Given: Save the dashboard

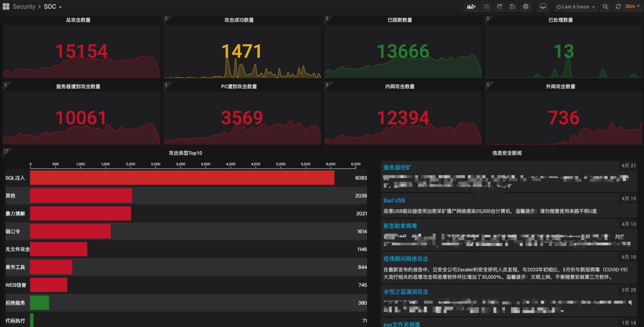Looking at the screenshot, I should [512, 7].
